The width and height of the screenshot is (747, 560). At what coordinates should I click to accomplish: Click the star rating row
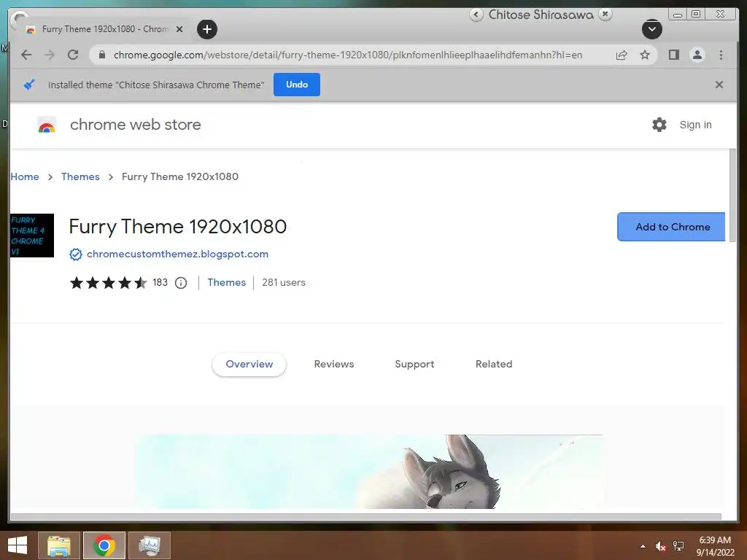(x=109, y=283)
